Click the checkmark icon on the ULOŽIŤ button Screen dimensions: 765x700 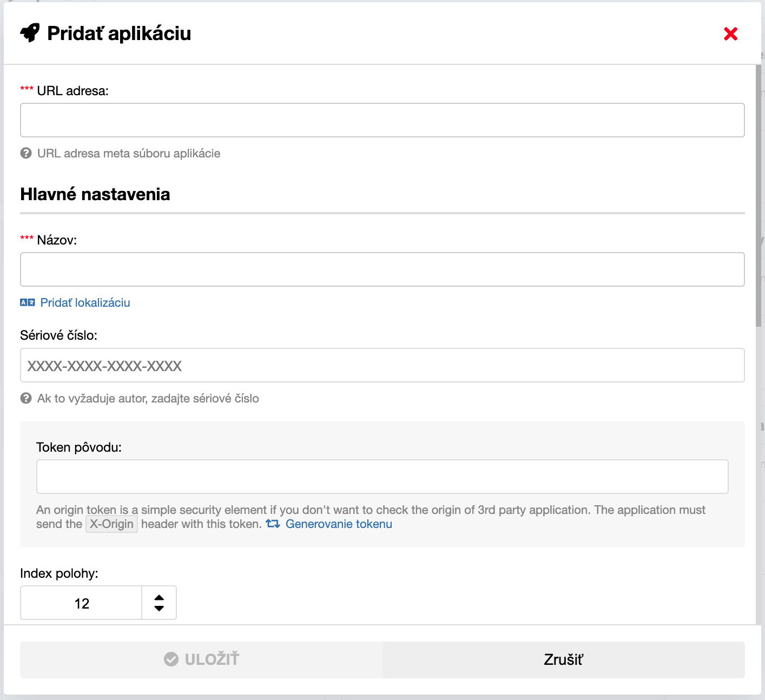coord(171,659)
